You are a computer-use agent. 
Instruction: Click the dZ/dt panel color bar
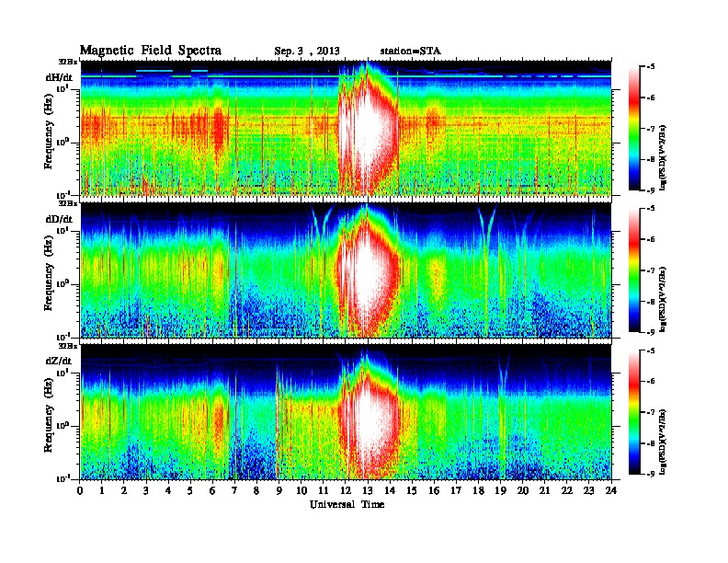[x=633, y=412]
